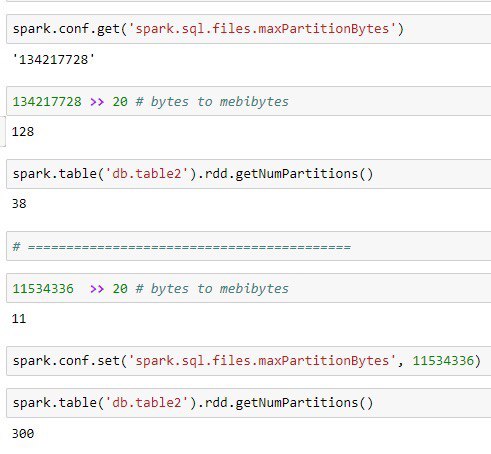
Task: Click the cell with 134217728 >> 20
Action: coord(249,101)
